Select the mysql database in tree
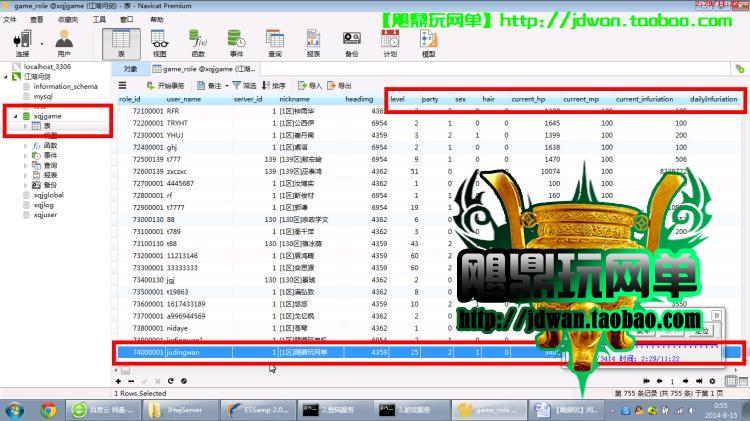Image resolution: width=750 pixels, height=421 pixels. (x=43, y=96)
